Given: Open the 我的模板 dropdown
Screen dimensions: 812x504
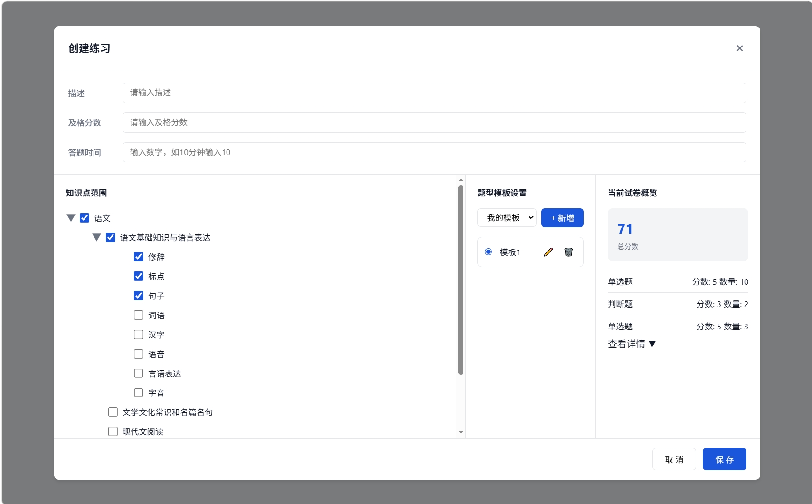Looking at the screenshot, I should tap(507, 218).
